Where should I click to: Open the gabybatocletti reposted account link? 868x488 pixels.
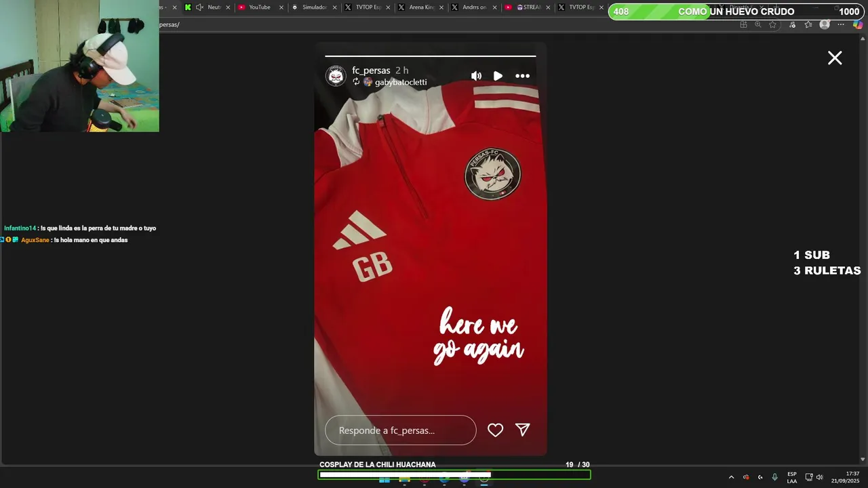click(401, 82)
